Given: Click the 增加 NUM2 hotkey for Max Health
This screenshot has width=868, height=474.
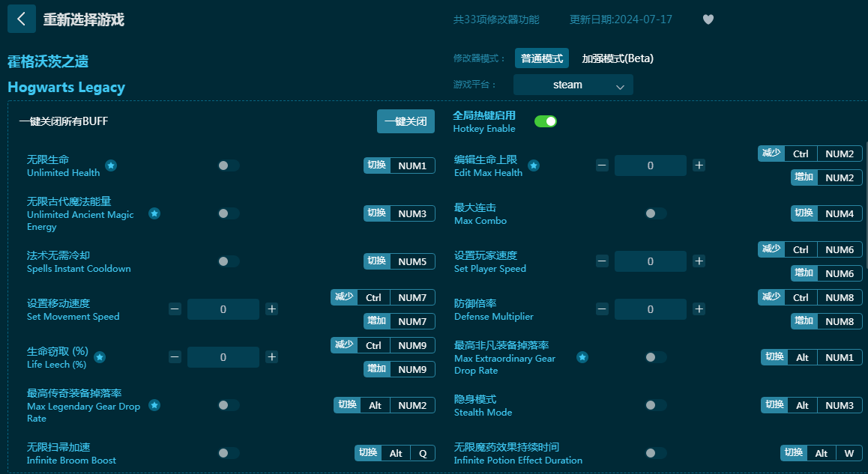Looking at the screenshot, I should tap(827, 177).
